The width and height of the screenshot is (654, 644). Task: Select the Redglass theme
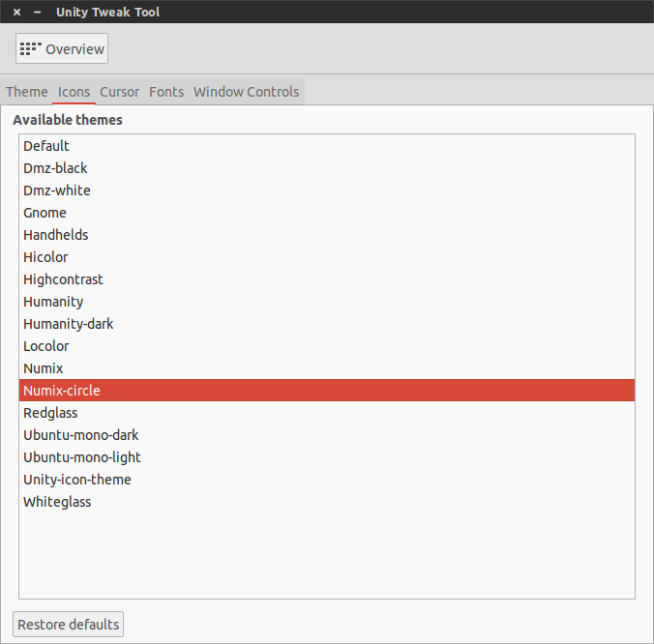[x=327, y=413]
